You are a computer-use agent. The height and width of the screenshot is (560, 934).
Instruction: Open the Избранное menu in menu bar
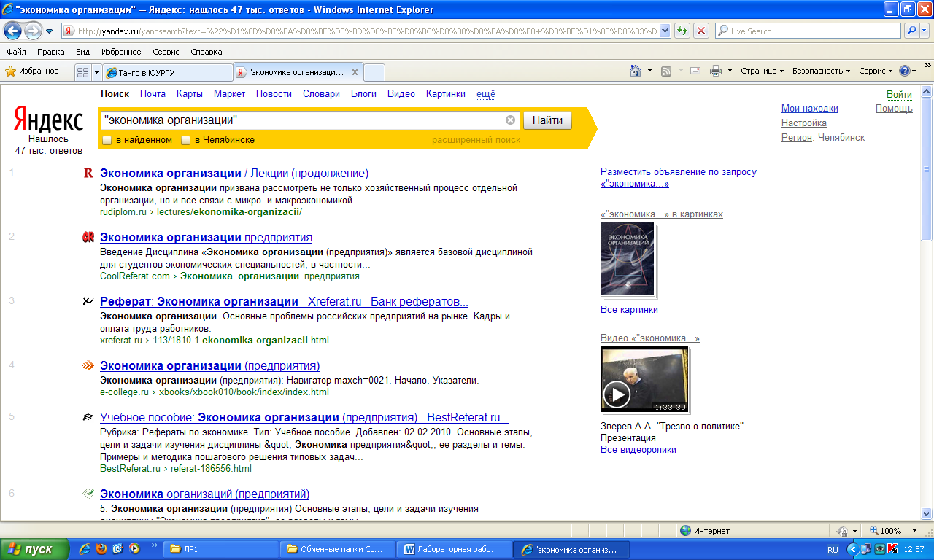pos(121,52)
